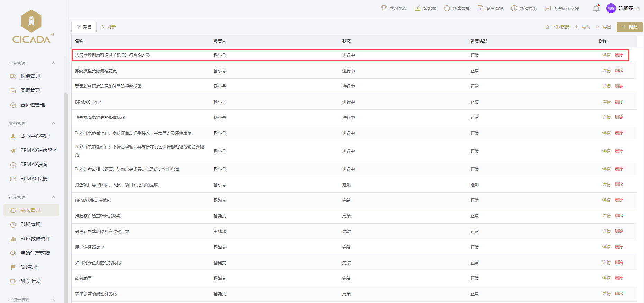
Task: Click the sidebar vertical scrollbar
Action: click(x=65, y=197)
